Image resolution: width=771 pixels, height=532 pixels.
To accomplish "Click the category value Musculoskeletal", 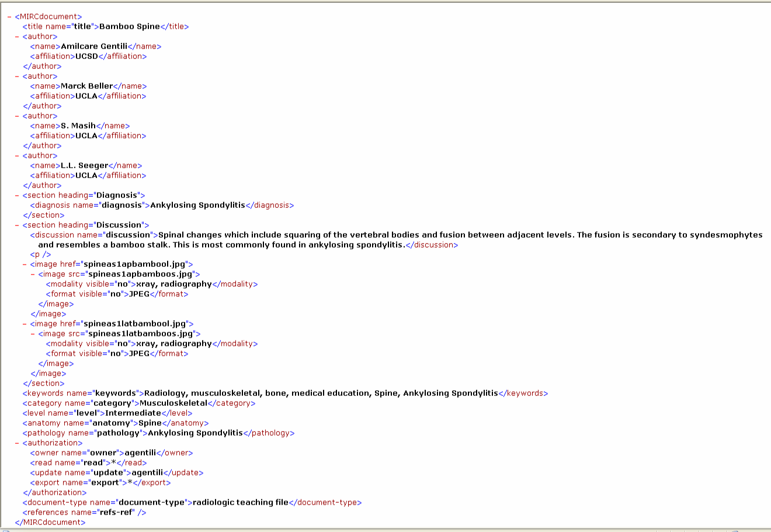I will [173, 404].
